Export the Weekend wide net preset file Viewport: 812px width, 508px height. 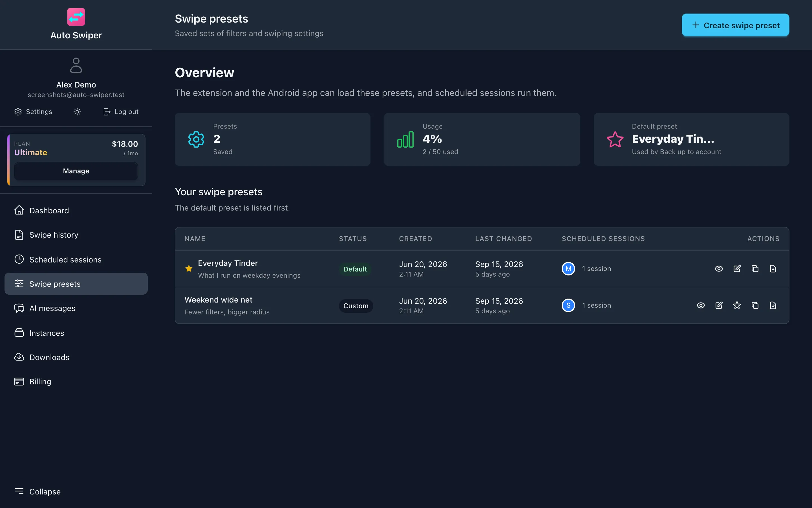click(x=773, y=305)
